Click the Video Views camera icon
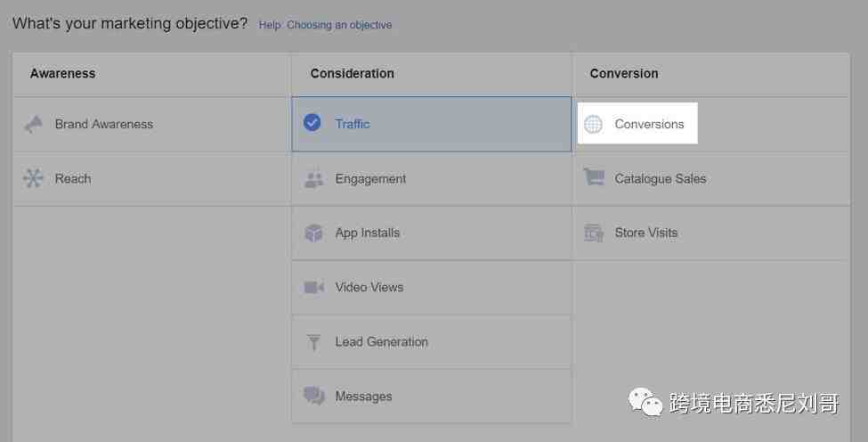This screenshot has height=442, width=868. [314, 287]
